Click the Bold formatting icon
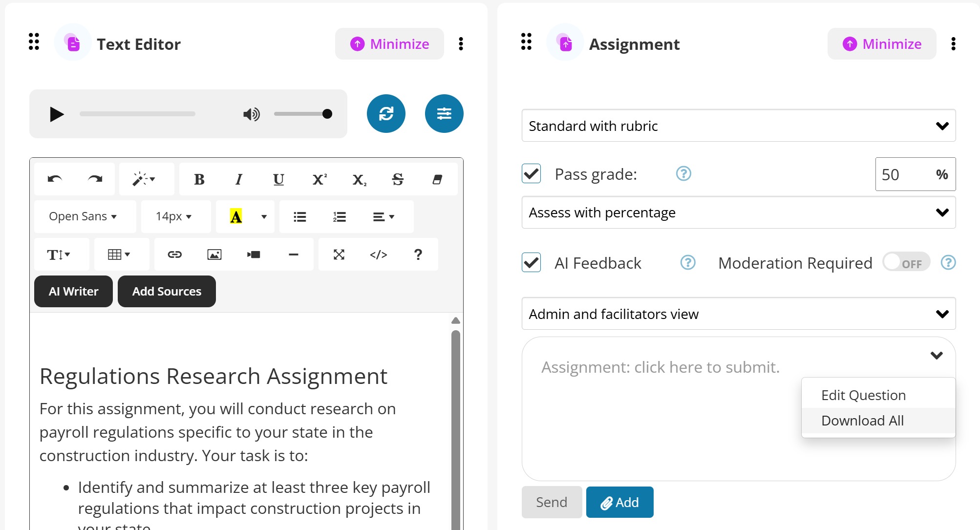 tap(199, 179)
